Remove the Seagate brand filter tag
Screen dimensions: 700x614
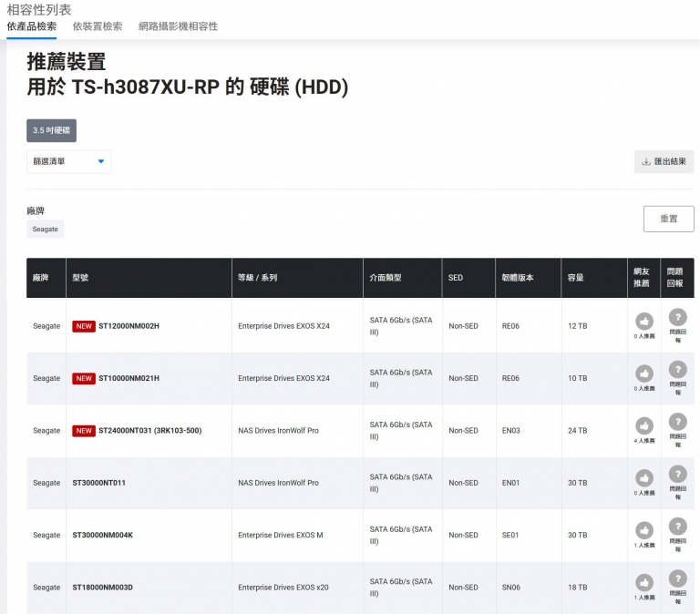(x=45, y=229)
